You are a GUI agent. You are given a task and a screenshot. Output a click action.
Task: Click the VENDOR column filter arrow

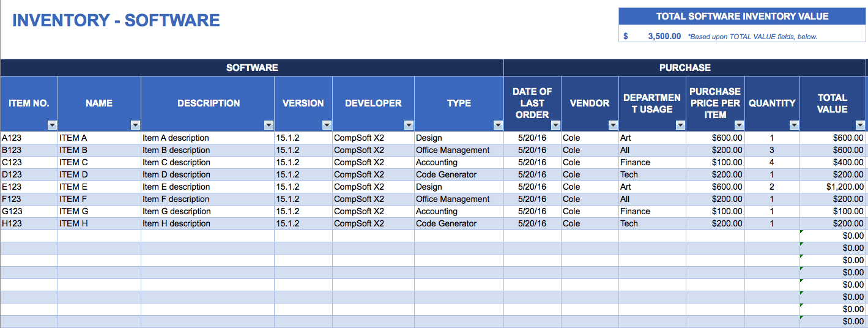(613, 125)
